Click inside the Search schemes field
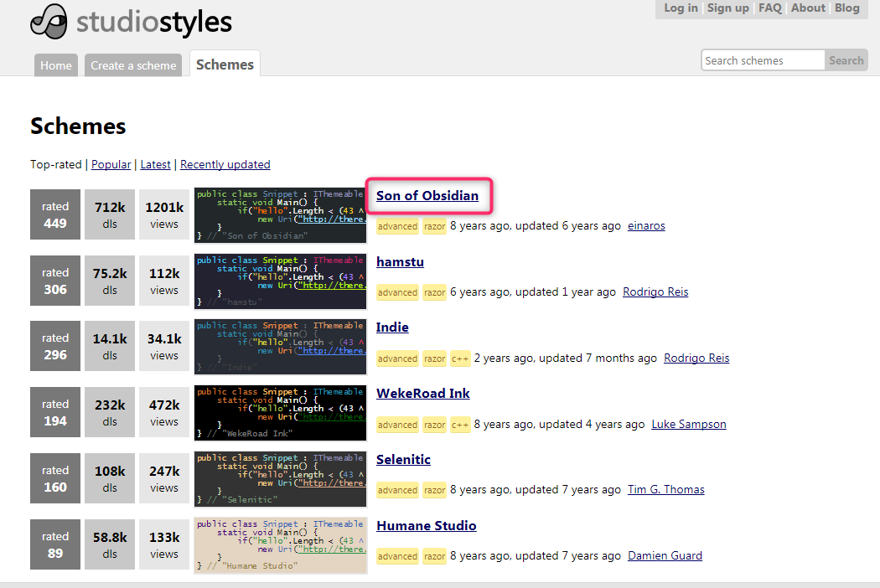 pyautogui.click(x=762, y=60)
